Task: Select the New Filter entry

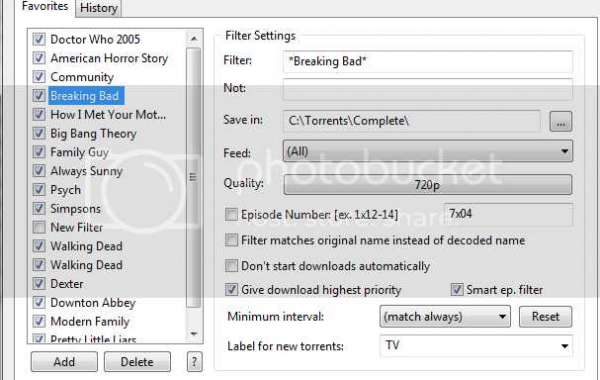Action: 77,227
